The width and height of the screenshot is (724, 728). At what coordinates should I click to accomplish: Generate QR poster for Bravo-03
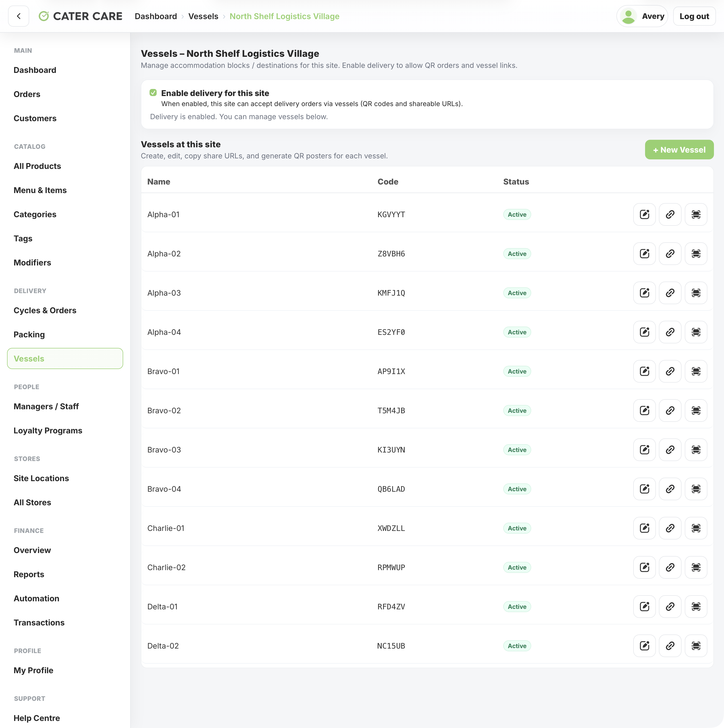click(696, 449)
